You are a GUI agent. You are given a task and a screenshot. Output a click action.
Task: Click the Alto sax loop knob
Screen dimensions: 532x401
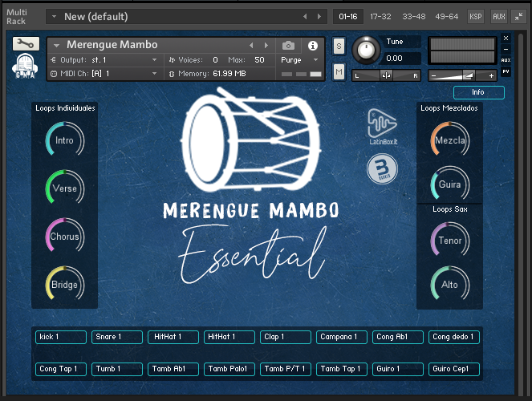(450, 285)
